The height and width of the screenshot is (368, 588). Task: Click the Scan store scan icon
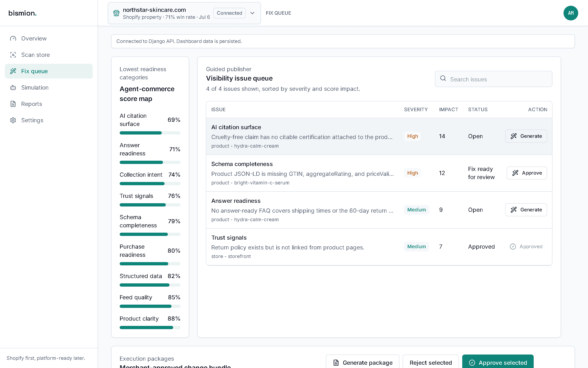(13, 55)
